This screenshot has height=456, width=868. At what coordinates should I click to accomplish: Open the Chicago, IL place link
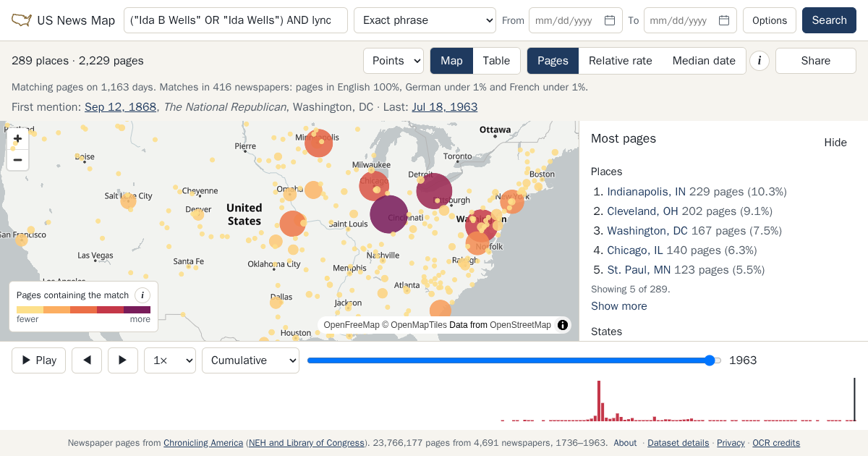(635, 250)
